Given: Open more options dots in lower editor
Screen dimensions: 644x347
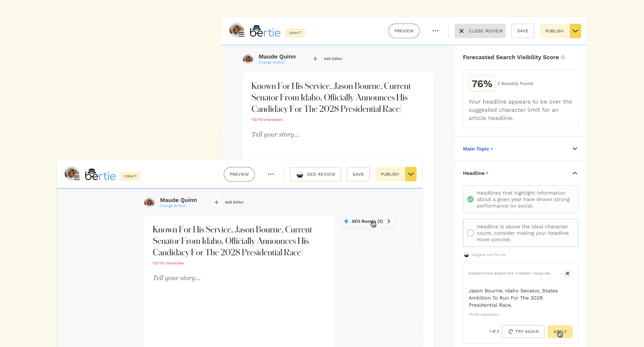Looking at the screenshot, I should [x=270, y=174].
